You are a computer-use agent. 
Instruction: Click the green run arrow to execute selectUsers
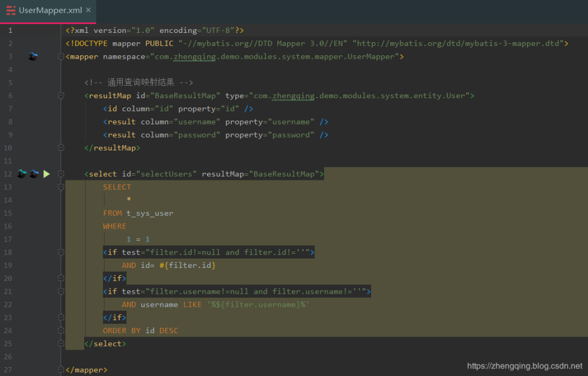tap(46, 173)
